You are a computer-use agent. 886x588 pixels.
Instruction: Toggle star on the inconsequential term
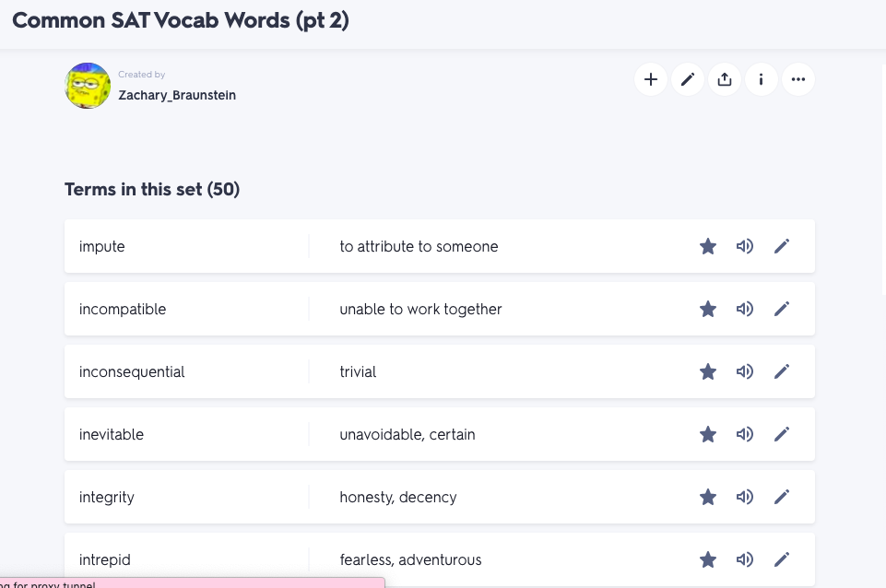coord(708,371)
